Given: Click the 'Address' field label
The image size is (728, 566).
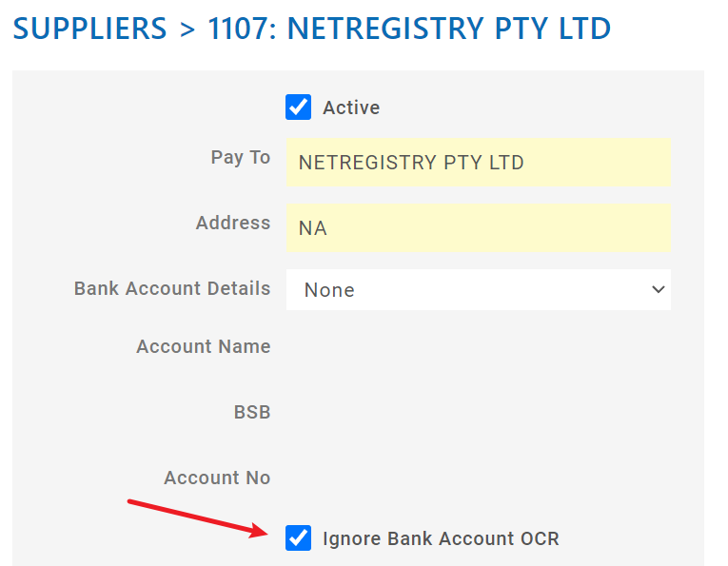Looking at the screenshot, I should [x=233, y=223].
